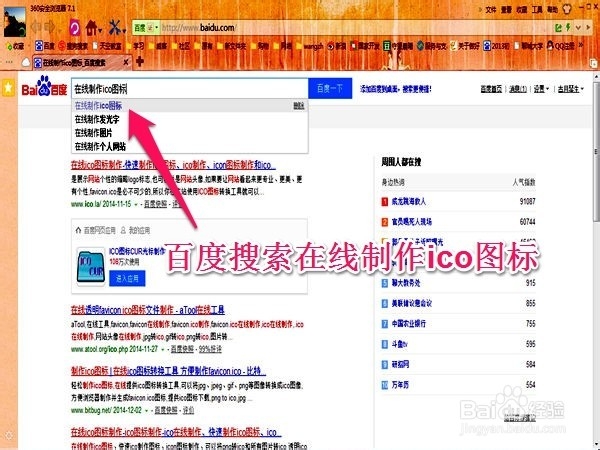Open the result ending in 比特 from bitbug.net
Viewport: 600px width, 450px height.
click(168, 371)
